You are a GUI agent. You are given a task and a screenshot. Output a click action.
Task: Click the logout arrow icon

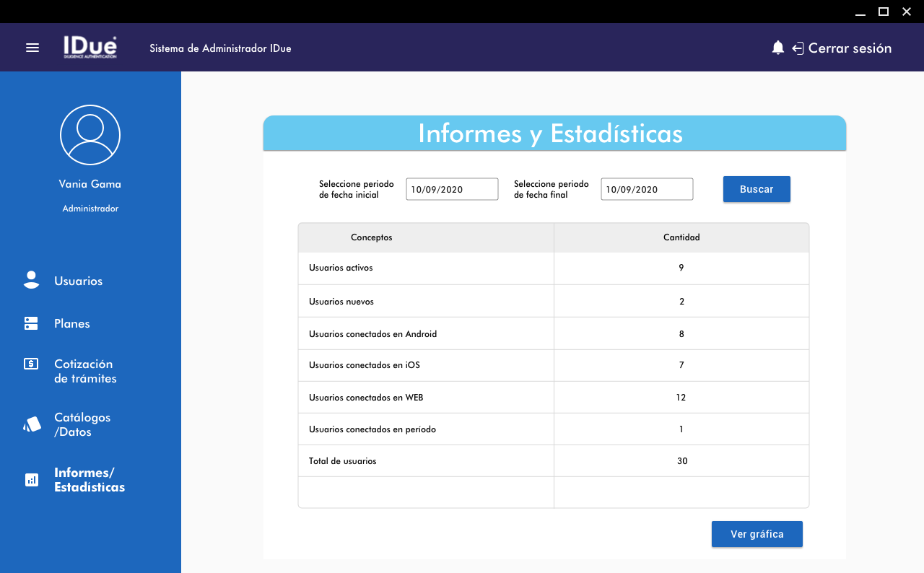tap(798, 48)
